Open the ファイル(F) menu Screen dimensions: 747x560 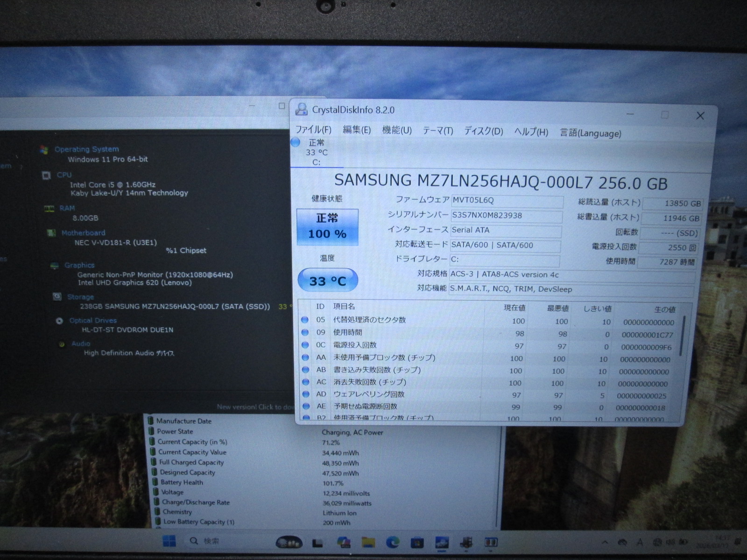click(313, 130)
